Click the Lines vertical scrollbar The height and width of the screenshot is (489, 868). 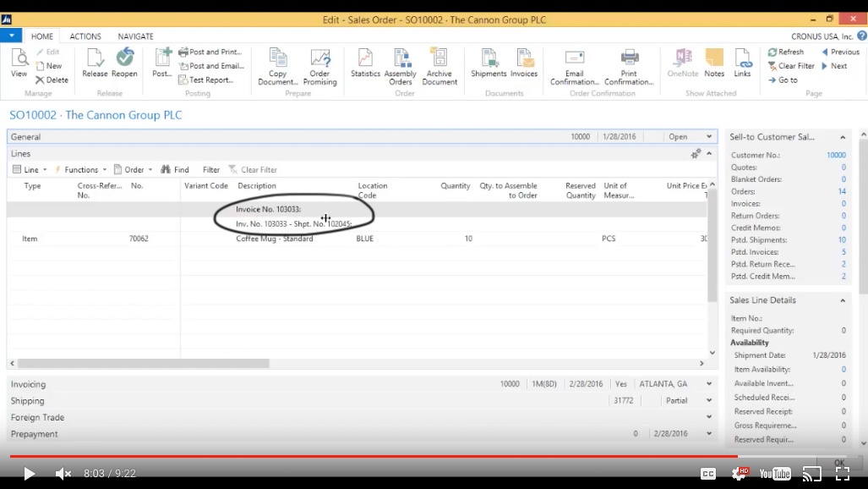(712, 244)
